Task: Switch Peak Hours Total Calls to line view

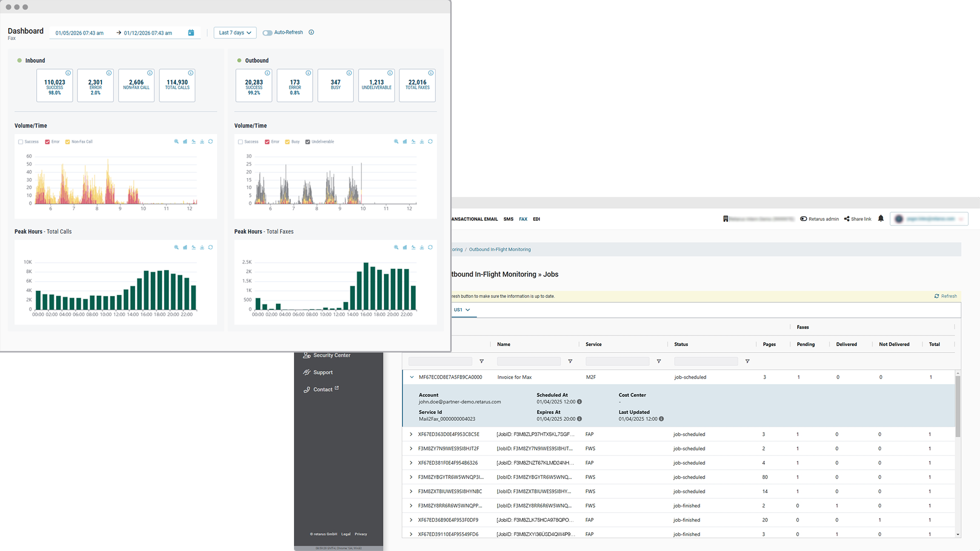Action: tap(193, 247)
